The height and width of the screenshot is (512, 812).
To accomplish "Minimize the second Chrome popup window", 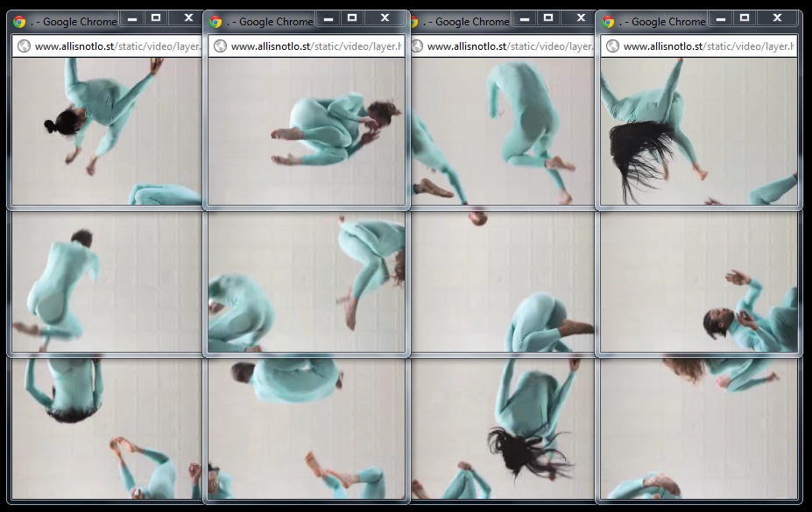I will click(328, 18).
